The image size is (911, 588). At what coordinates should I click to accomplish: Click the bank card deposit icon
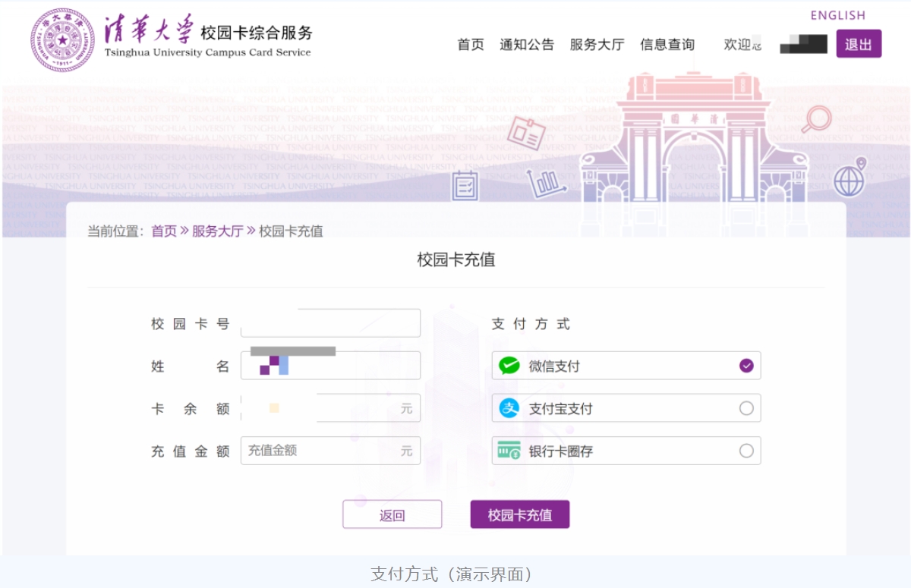tap(509, 451)
